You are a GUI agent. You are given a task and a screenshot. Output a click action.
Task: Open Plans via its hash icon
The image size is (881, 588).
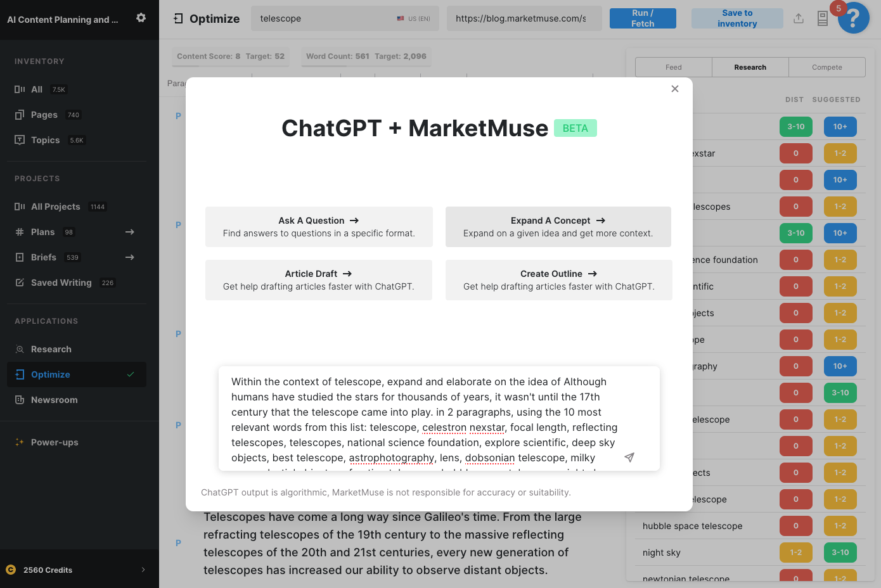(20, 232)
